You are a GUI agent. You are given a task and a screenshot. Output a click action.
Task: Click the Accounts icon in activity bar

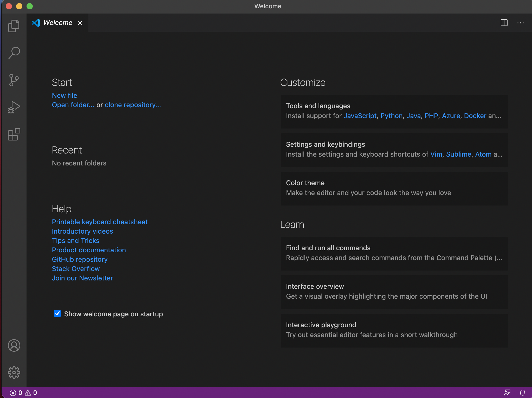pos(14,345)
